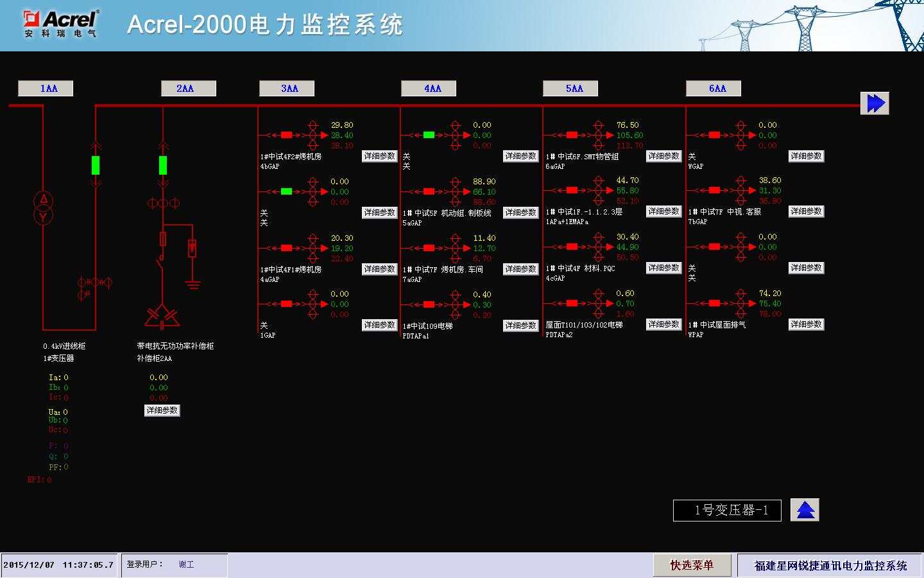Select the 2AA cabinet tab
This screenshot has height=578, width=924.
(x=189, y=89)
